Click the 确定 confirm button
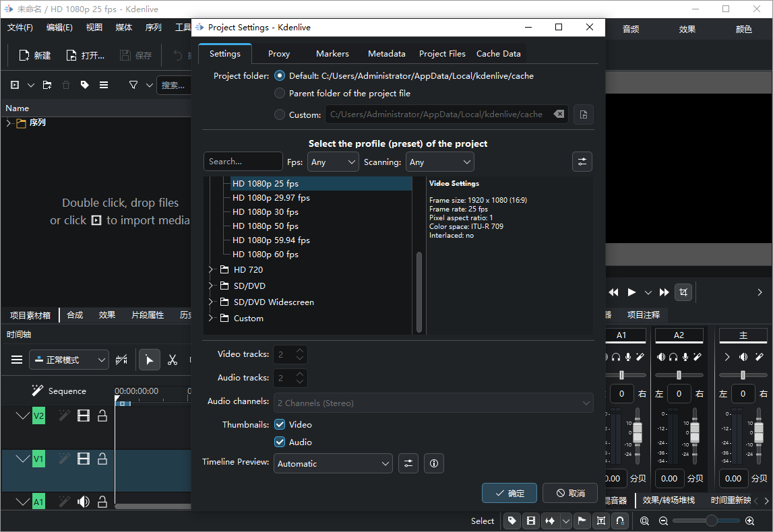This screenshot has width=773, height=532. (509, 493)
